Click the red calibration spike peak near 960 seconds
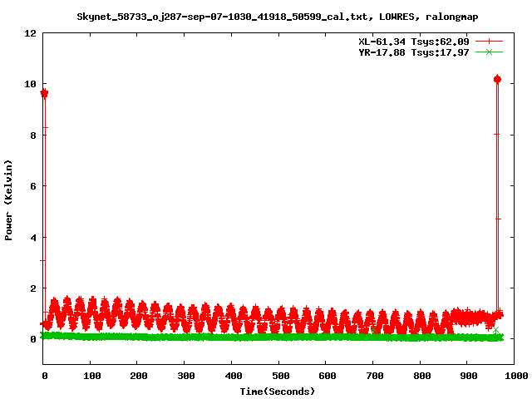532x399 pixels. click(x=497, y=80)
